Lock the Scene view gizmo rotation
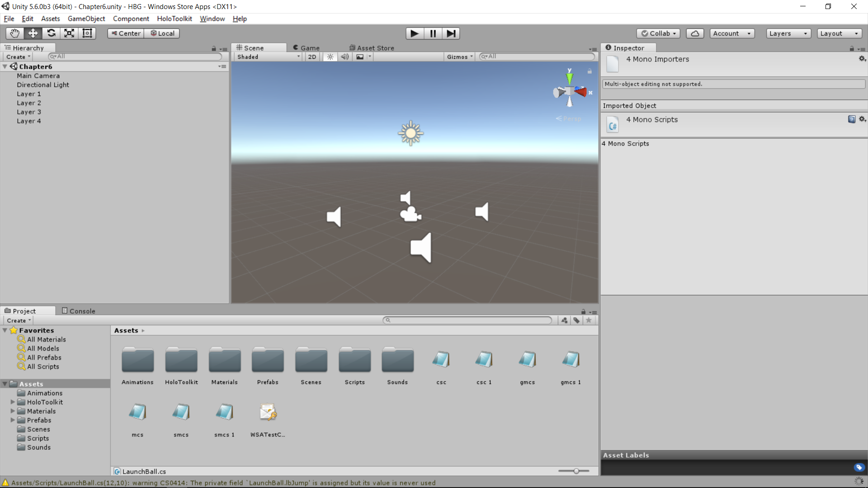This screenshot has height=488, width=868. tap(590, 71)
